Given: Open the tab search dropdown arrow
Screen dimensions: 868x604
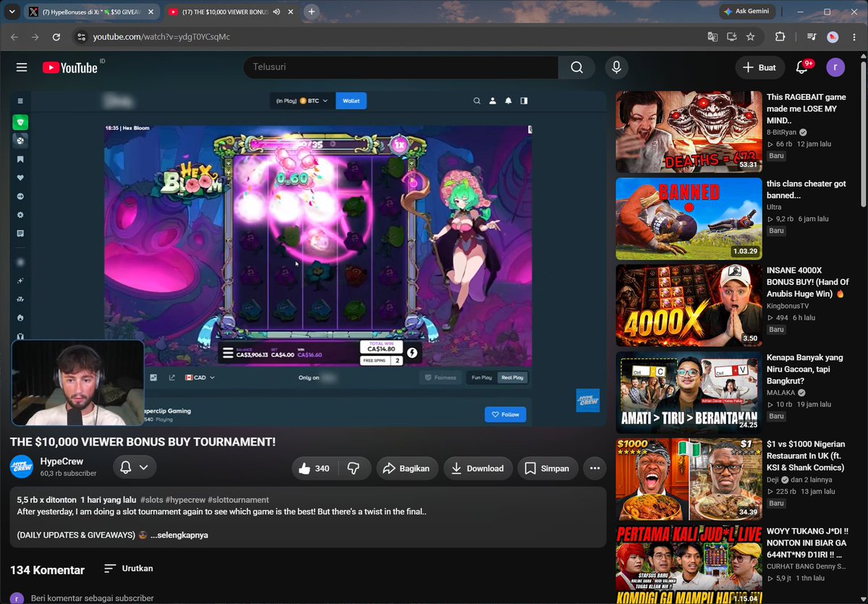Looking at the screenshot, I should [11, 12].
